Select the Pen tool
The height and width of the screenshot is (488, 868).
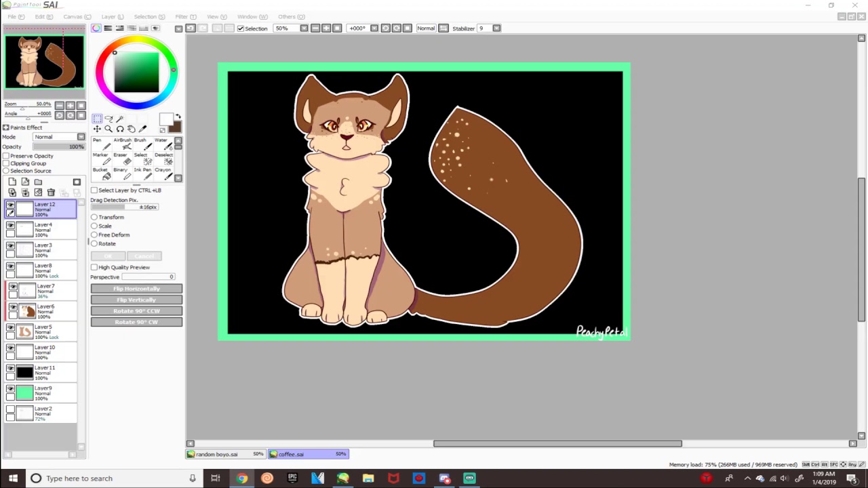pyautogui.click(x=102, y=144)
